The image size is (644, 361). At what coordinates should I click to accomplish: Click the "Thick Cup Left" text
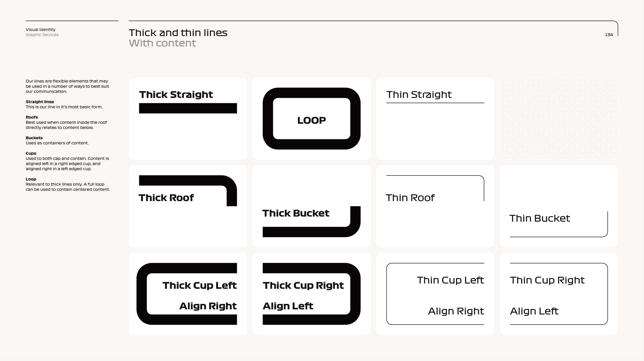click(x=200, y=285)
